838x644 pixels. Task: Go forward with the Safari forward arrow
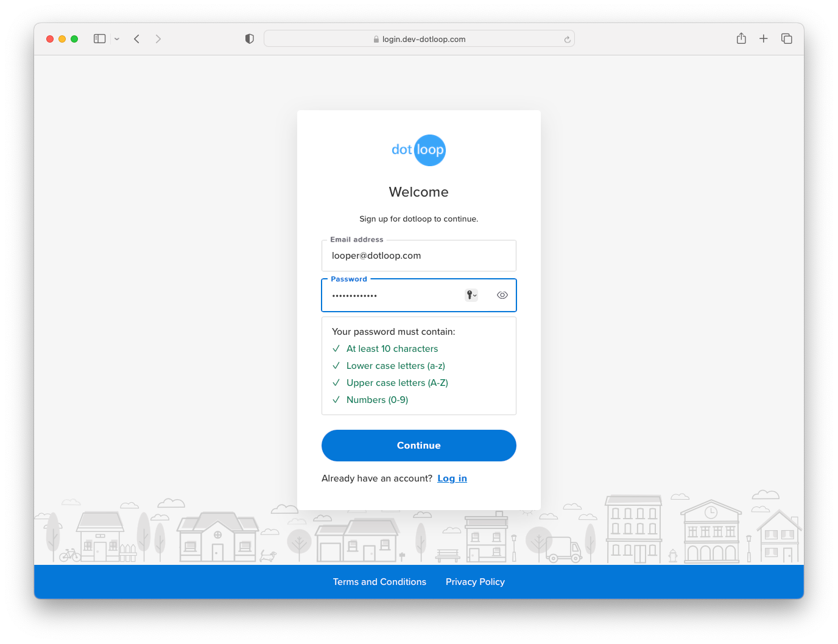(158, 39)
